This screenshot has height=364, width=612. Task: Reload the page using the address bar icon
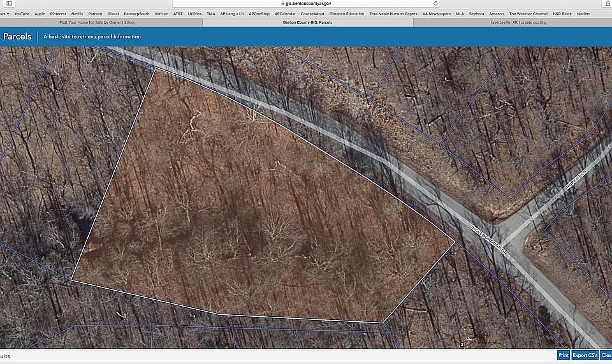(x=435, y=3)
